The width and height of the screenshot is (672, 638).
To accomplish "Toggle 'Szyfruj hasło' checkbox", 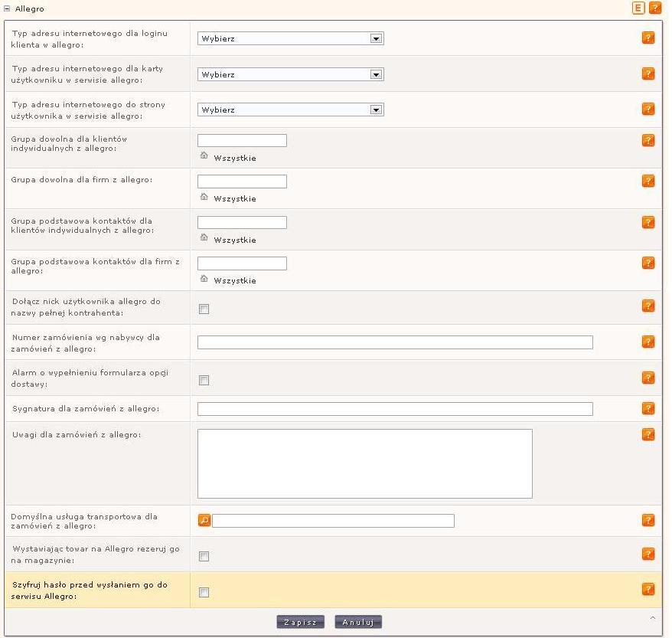I will point(204,593).
